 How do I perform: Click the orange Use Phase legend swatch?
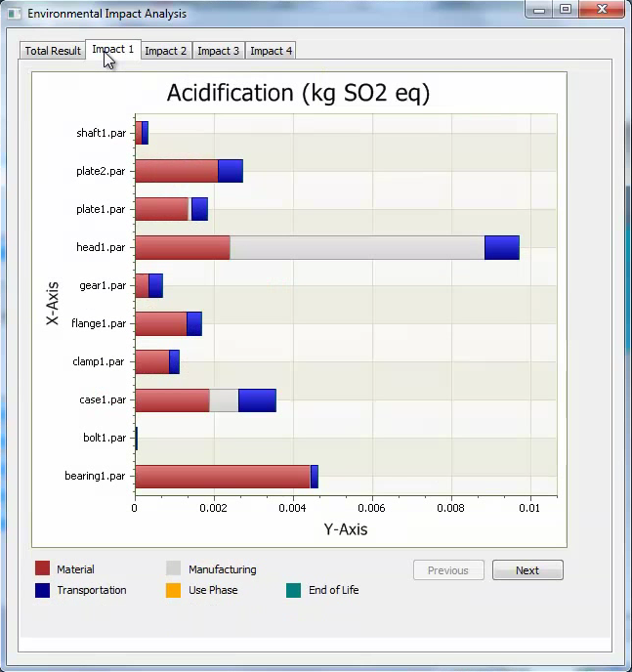pos(174,590)
